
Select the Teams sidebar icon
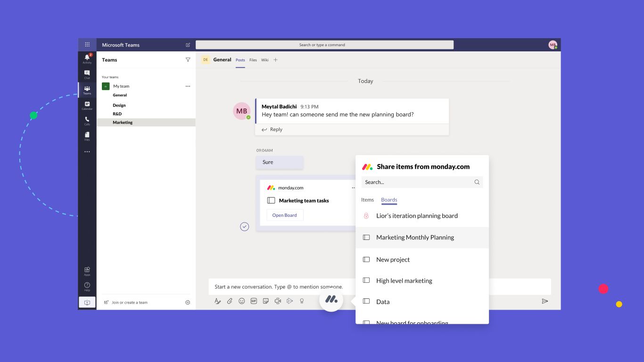[x=87, y=90]
